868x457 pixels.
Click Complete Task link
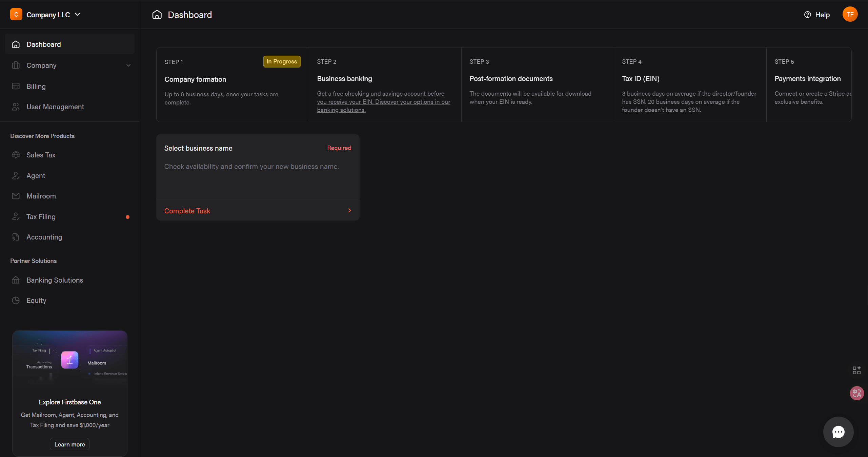point(187,211)
